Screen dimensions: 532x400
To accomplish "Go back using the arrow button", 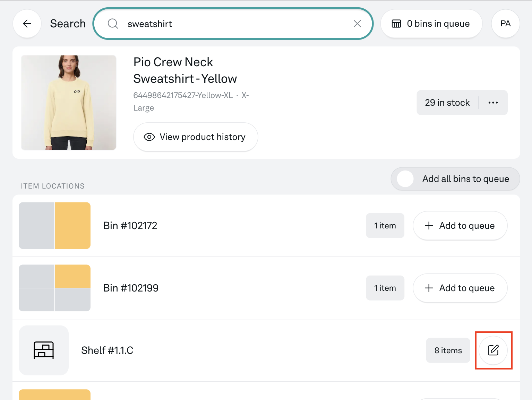I will click(27, 24).
